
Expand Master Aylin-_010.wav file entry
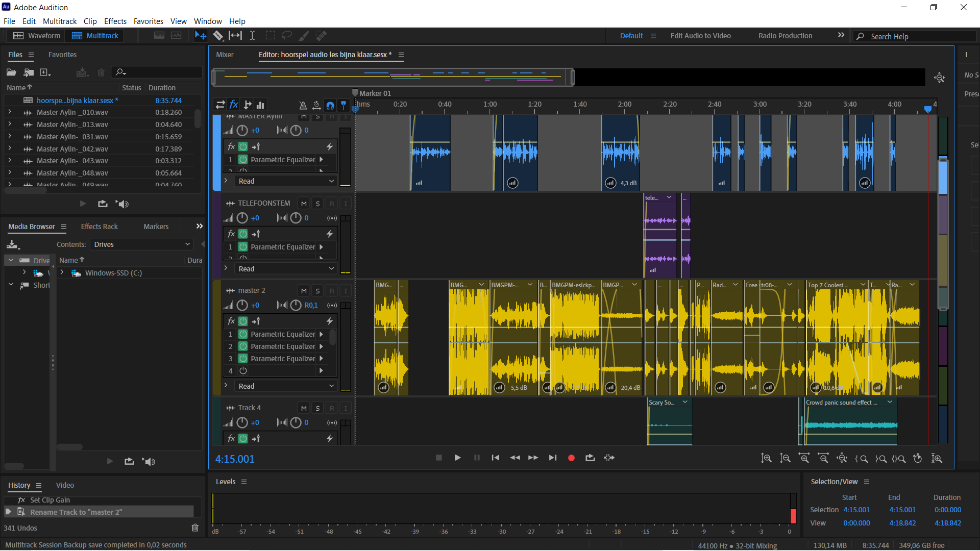coord(9,112)
